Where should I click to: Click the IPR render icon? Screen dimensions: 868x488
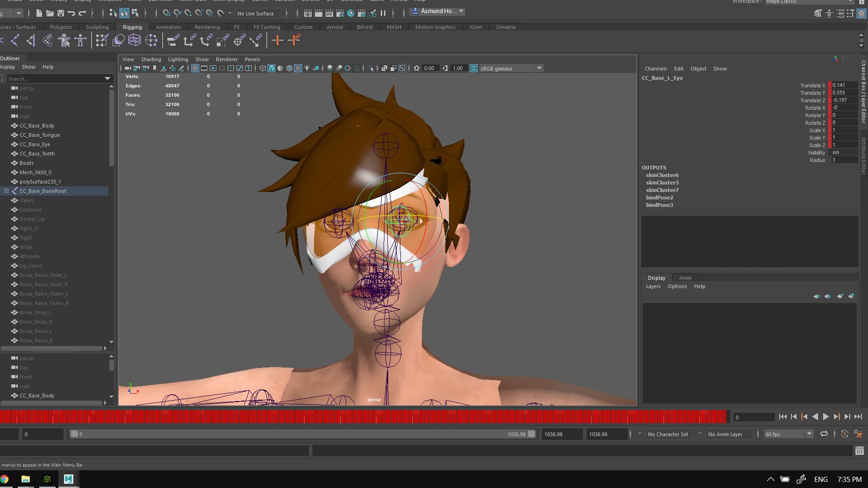329,13
